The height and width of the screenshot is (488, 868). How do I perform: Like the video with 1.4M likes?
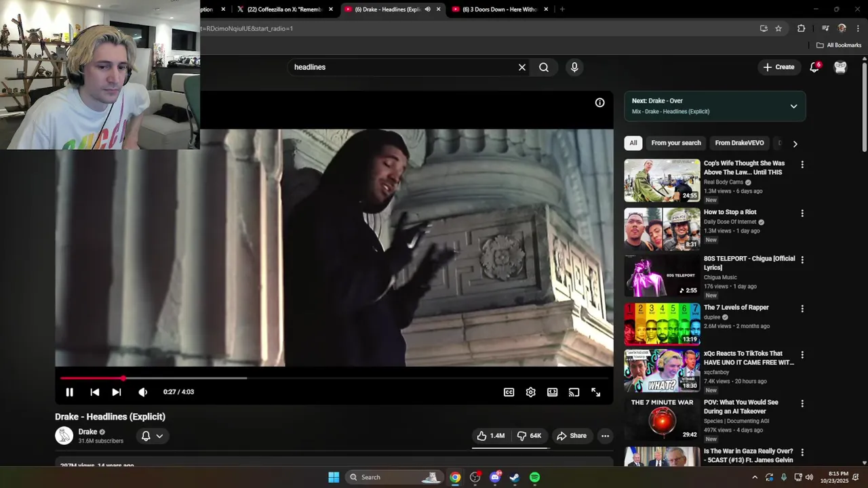tap(491, 436)
